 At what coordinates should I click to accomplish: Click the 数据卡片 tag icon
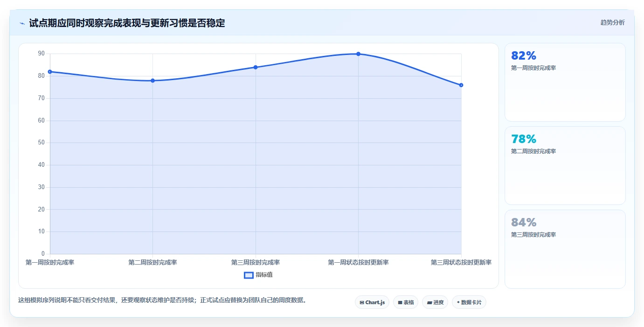(x=458, y=303)
